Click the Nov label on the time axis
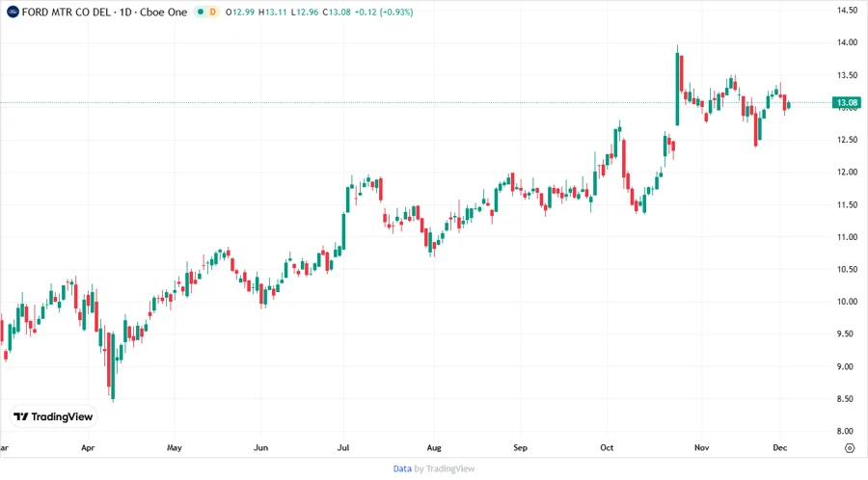 coord(701,447)
